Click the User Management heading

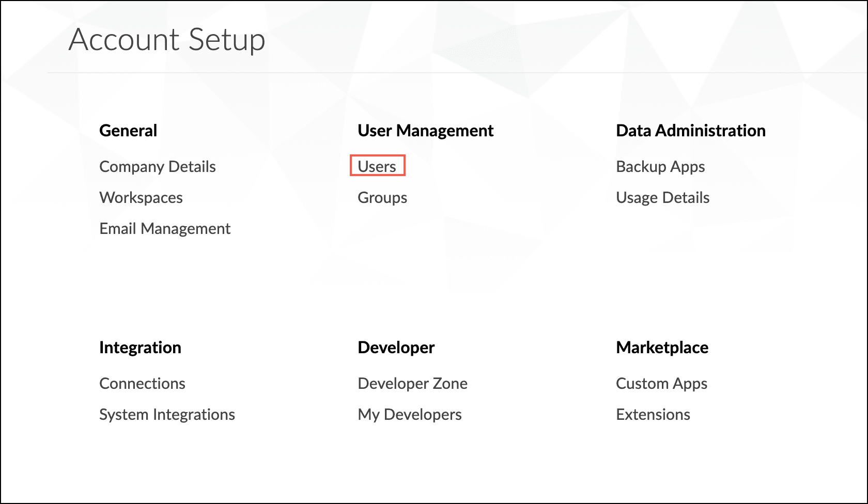(426, 131)
